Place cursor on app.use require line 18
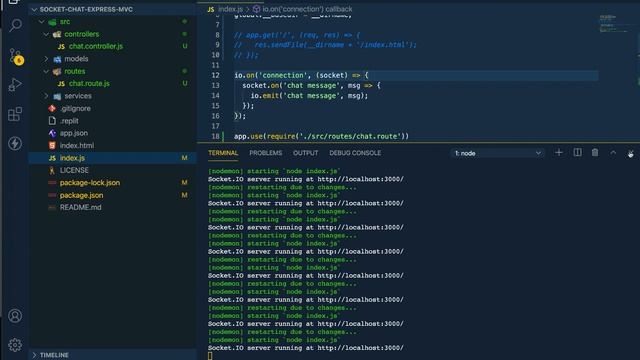 coord(321,136)
